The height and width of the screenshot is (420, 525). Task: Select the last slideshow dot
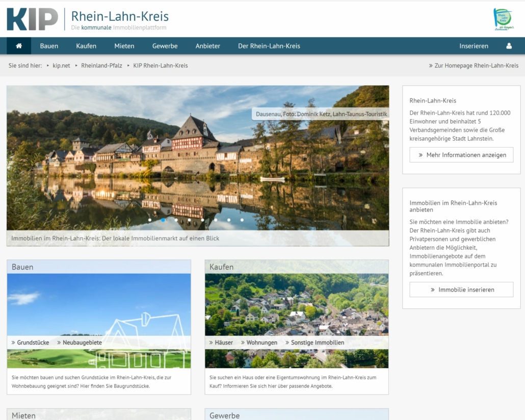(x=242, y=220)
